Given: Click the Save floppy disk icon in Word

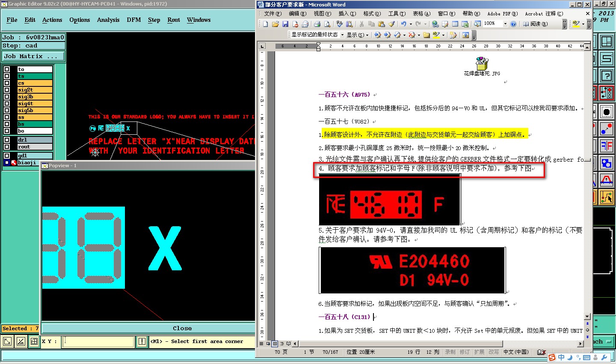Looking at the screenshot, I should point(285,24).
